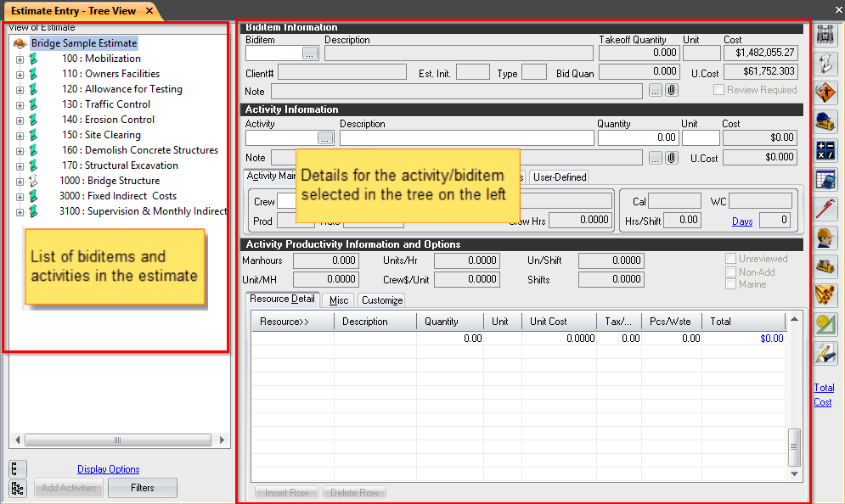Viewport: 845px width, 504px height.
Task: Expand the 1000 : Bridge Structure node
Action: click(x=20, y=182)
